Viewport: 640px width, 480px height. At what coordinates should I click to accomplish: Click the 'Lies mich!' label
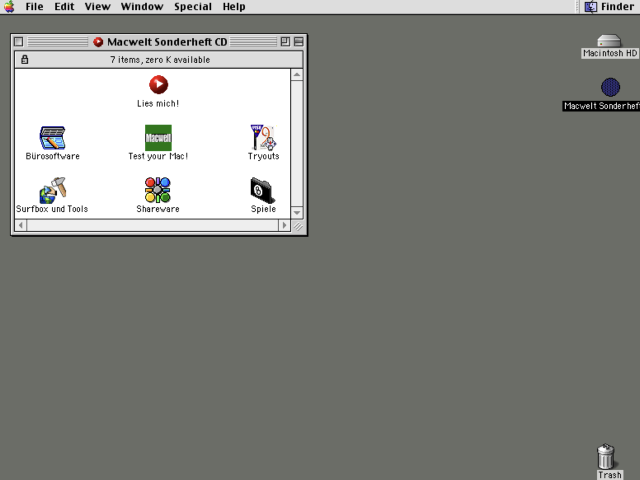pos(158,103)
